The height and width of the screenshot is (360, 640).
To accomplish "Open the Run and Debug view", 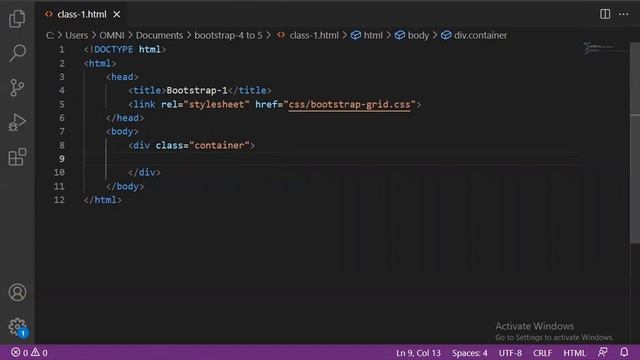I will point(17,122).
